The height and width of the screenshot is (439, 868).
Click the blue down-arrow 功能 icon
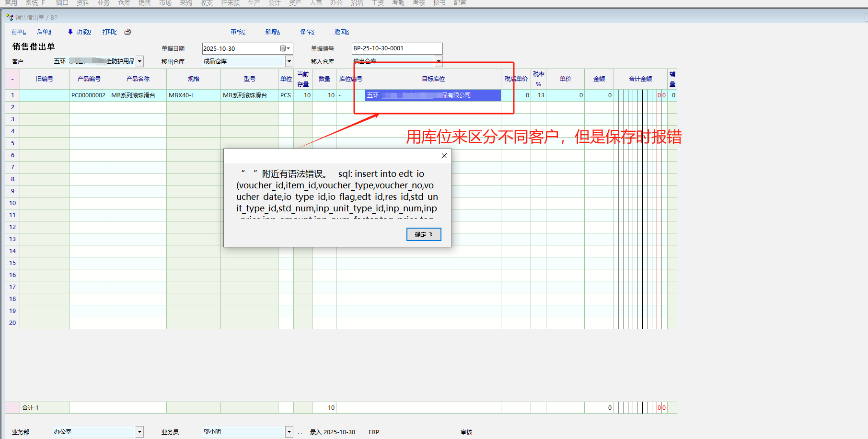pyautogui.click(x=70, y=32)
